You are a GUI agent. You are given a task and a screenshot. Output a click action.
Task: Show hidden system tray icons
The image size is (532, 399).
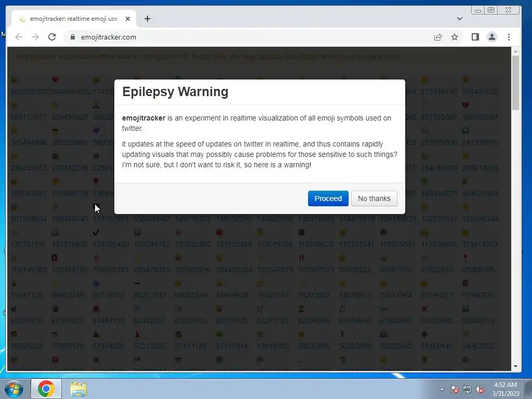tap(442, 389)
